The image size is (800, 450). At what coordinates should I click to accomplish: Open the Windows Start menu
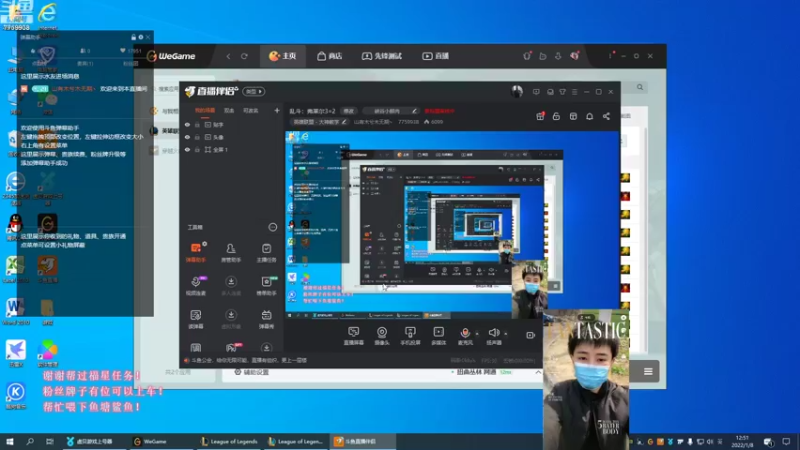point(10,441)
